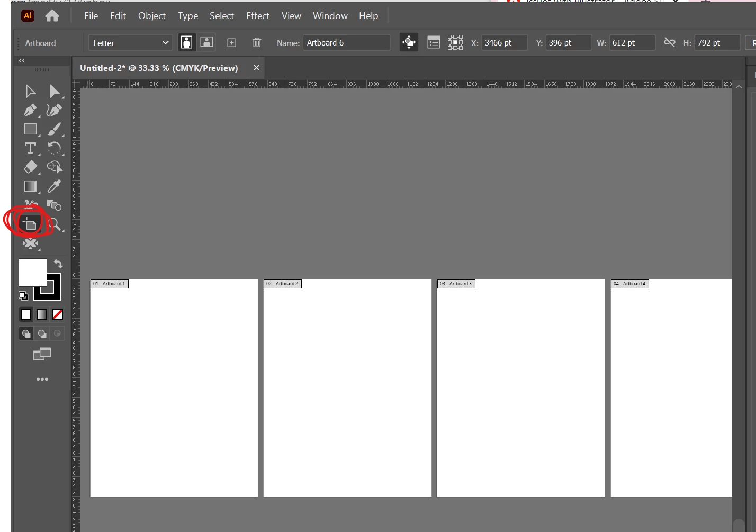Select the Direct Selection tool
The height and width of the screenshot is (532, 756).
click(54, 92)
